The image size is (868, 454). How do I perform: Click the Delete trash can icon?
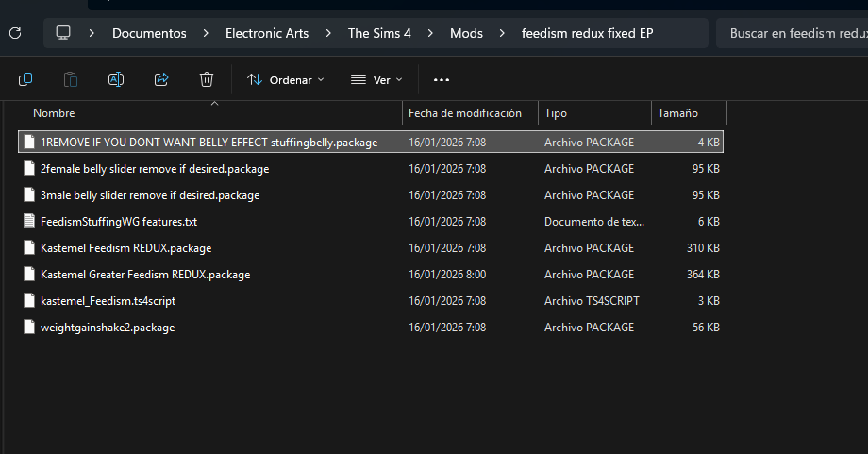click(207, 79)
